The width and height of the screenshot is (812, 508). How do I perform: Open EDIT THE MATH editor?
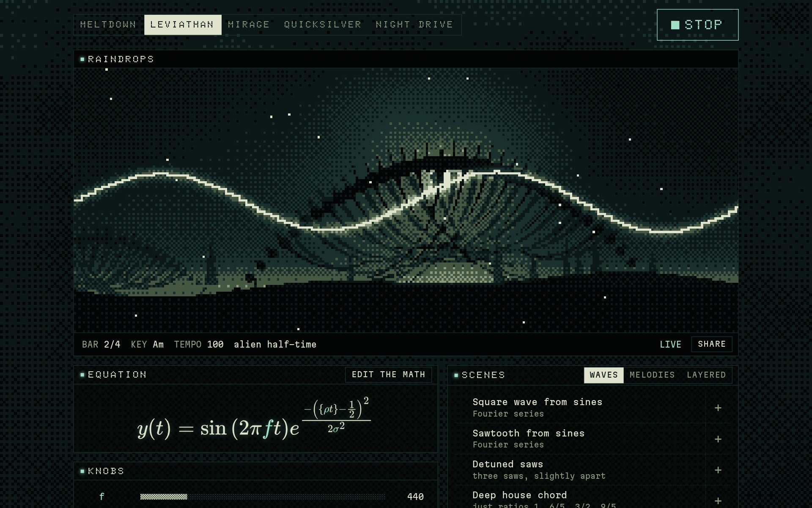(388, 375)
